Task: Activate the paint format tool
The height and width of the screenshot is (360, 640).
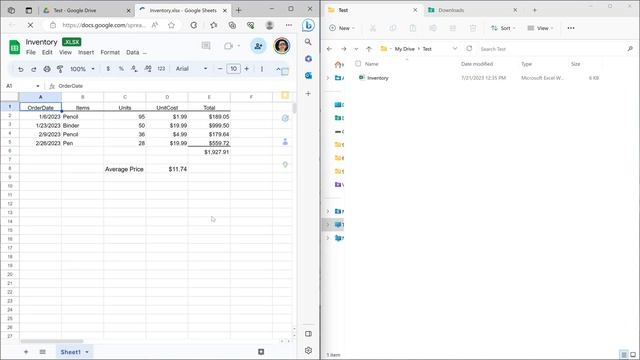Action: tap(60, 69)
